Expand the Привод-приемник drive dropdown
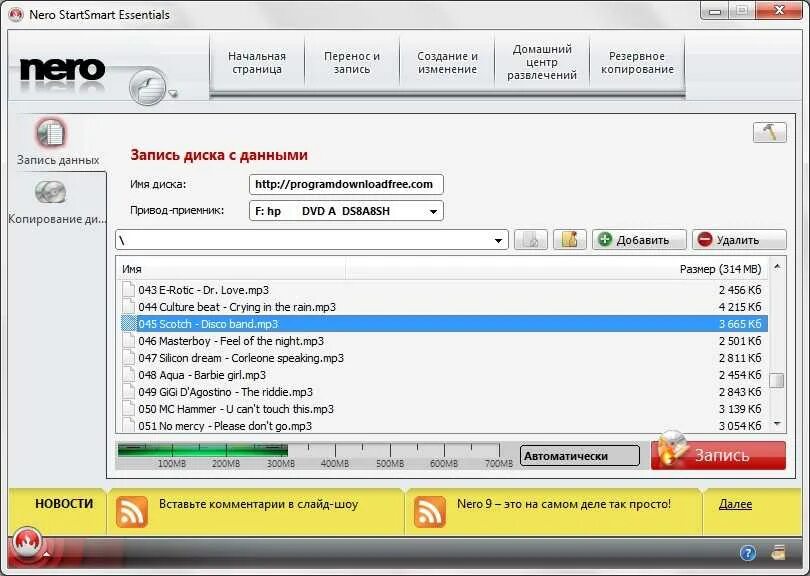The image size is (810, 576). (x=433, y=211)
